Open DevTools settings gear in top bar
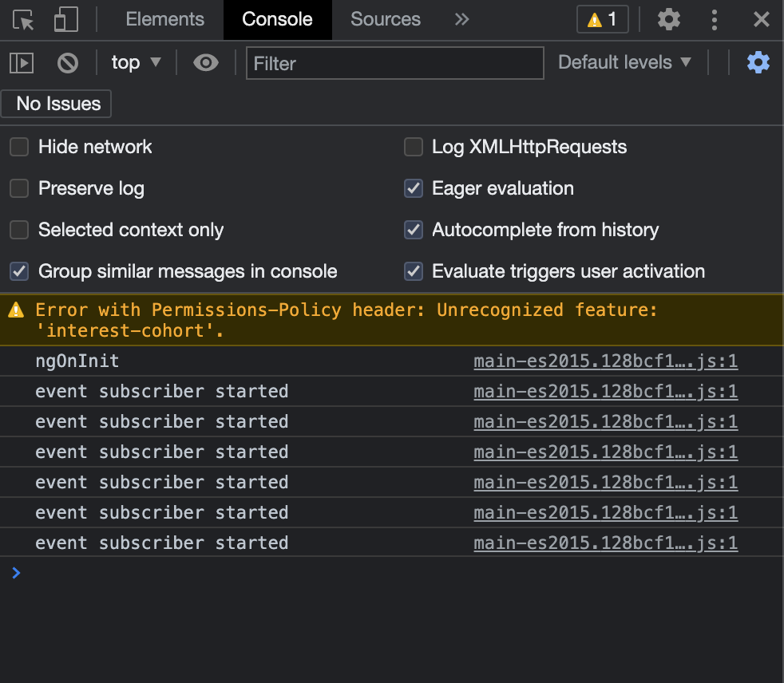The width and height of the screenshot is (784, 683). point(668,20)
